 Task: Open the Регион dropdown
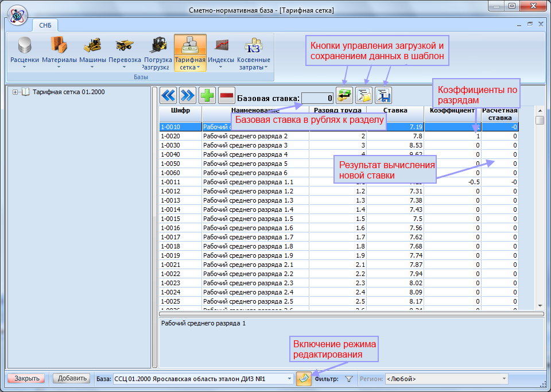504,379
